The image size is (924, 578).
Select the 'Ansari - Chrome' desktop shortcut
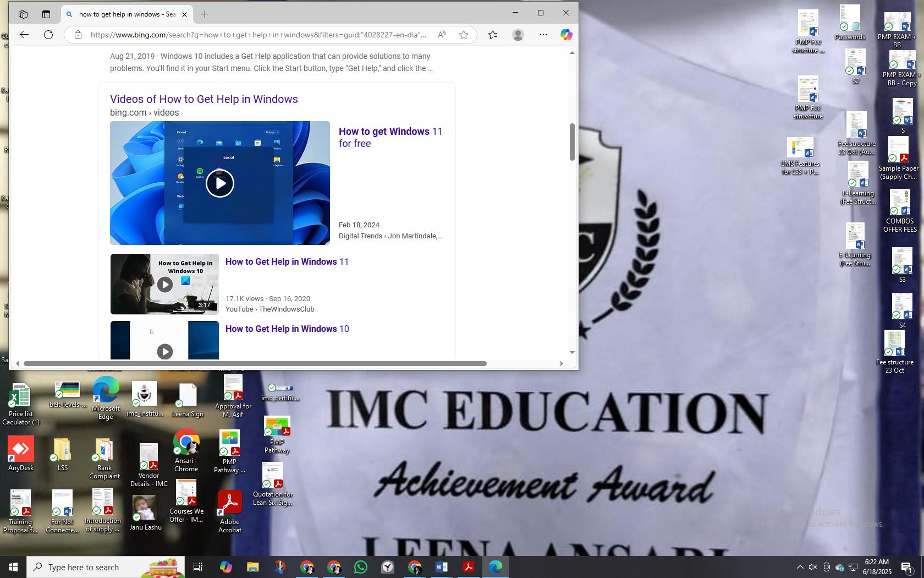(x=186, y=451)
